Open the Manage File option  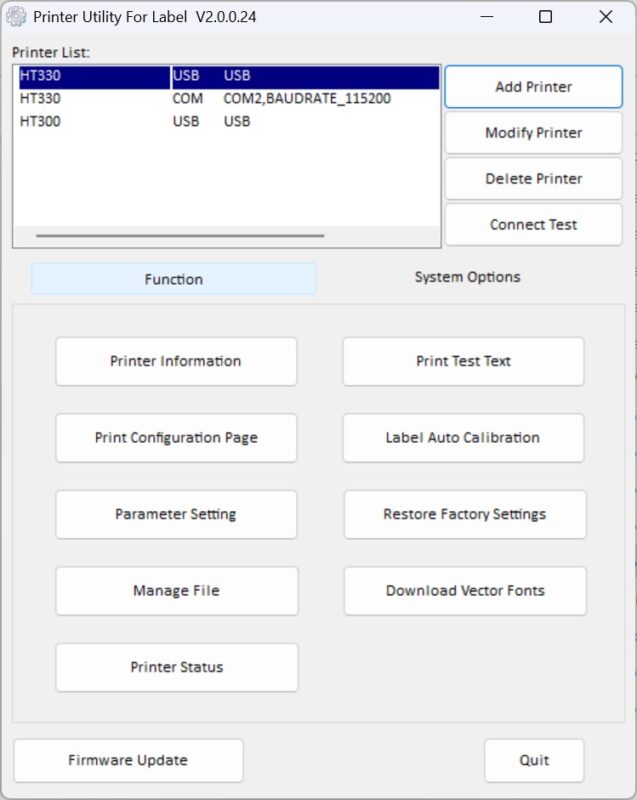[x=176, y=591]
